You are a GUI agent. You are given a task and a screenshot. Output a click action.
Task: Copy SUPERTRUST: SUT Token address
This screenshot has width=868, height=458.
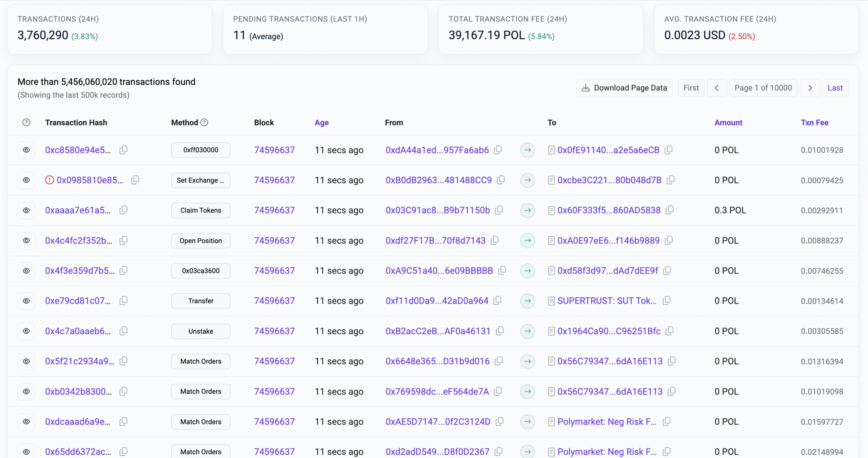(667, 300)
